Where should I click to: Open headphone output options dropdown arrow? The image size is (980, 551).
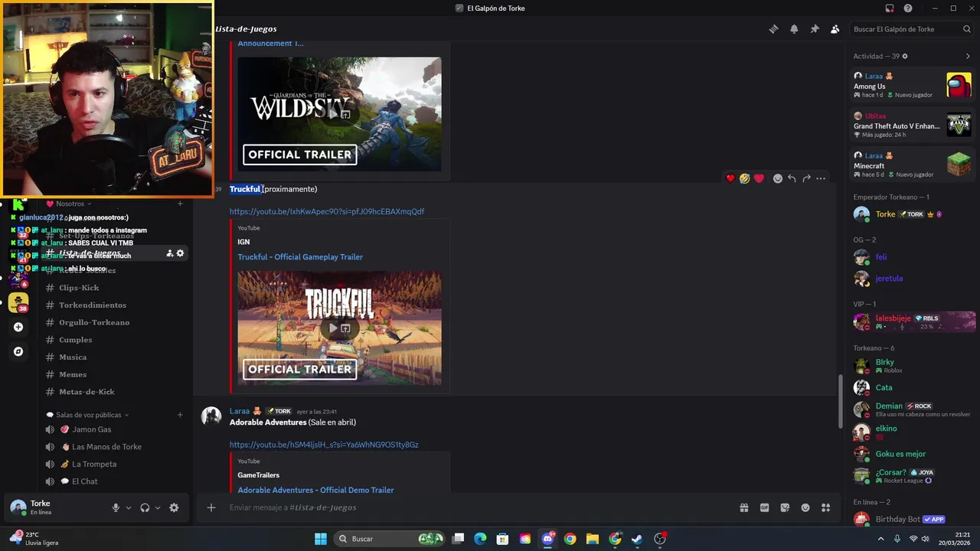[158, 508]
